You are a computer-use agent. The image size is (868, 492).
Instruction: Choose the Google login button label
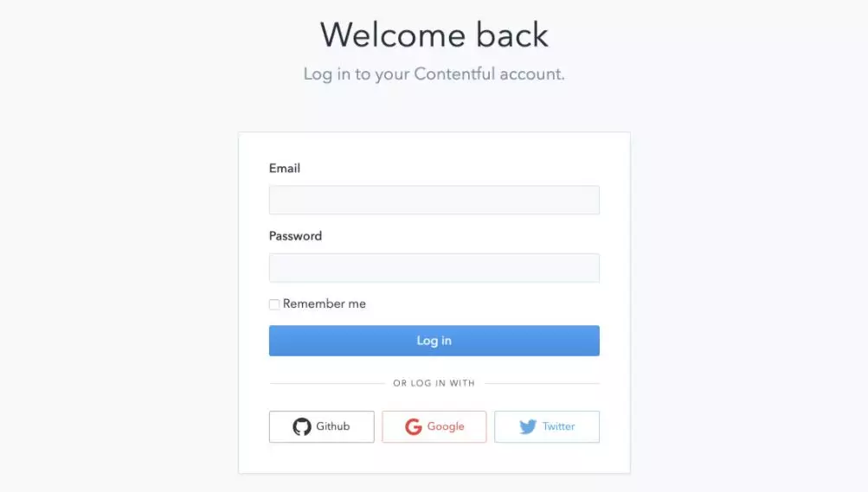point(446,426)
